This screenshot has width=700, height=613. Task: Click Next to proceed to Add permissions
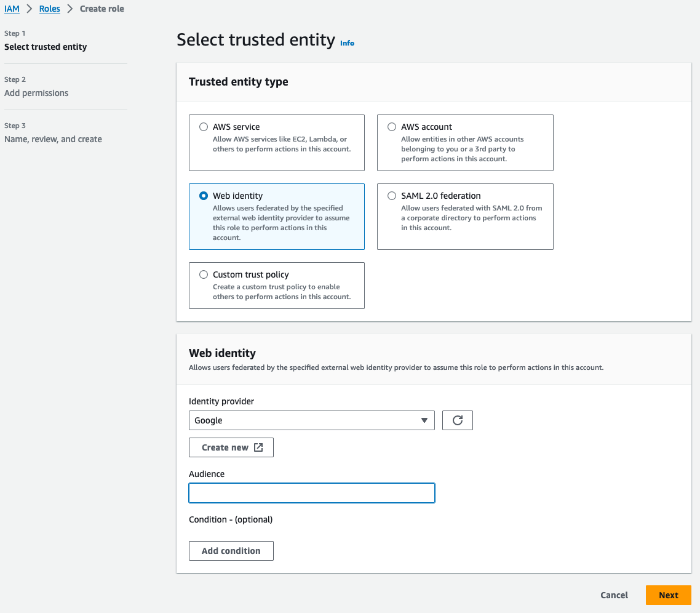(668, 595)
